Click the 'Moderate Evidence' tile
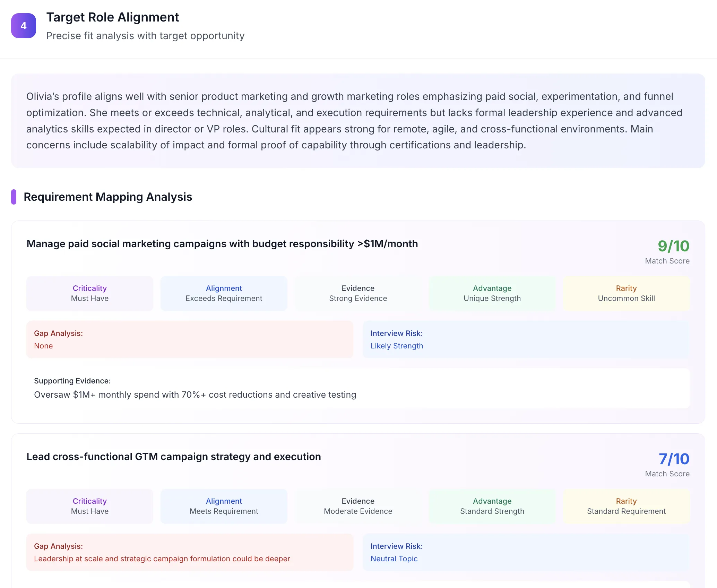The height and width of the screenshot is (588, 717). tap(358, 506)
